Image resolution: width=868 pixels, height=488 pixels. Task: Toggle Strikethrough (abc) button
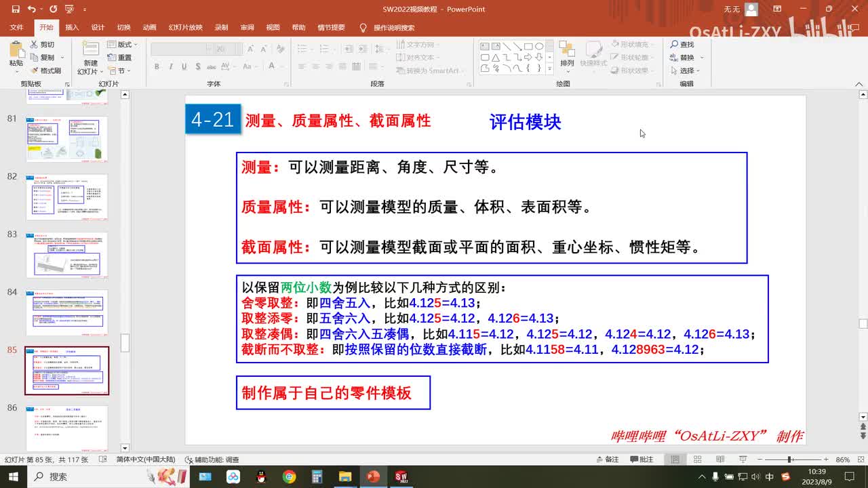[212, 66]
